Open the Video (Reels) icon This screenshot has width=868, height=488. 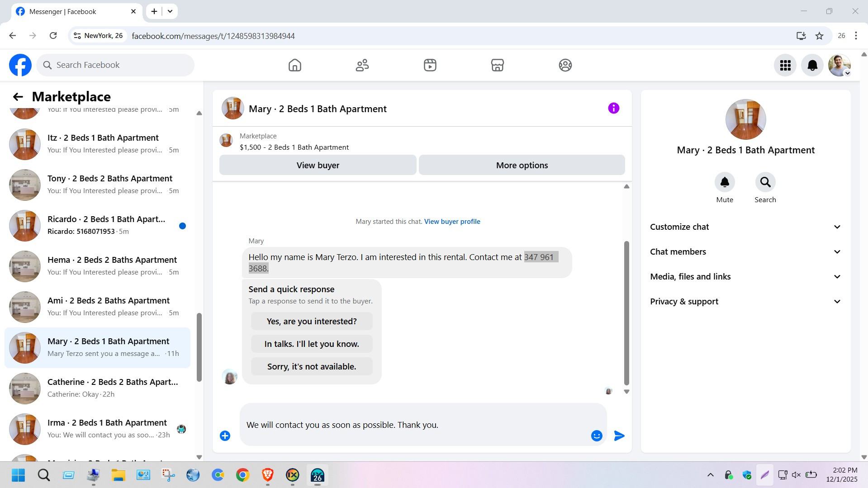[430, 65]
